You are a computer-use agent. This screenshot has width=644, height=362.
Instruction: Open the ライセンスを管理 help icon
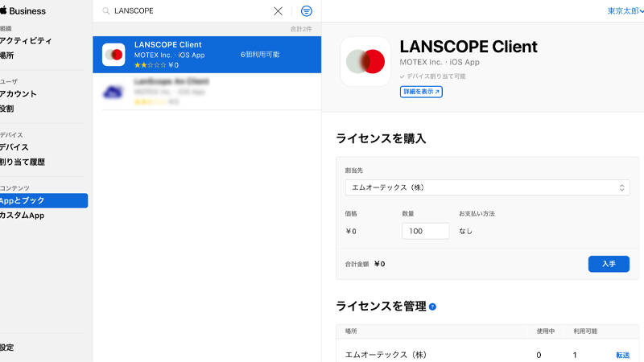pos(432,306)
